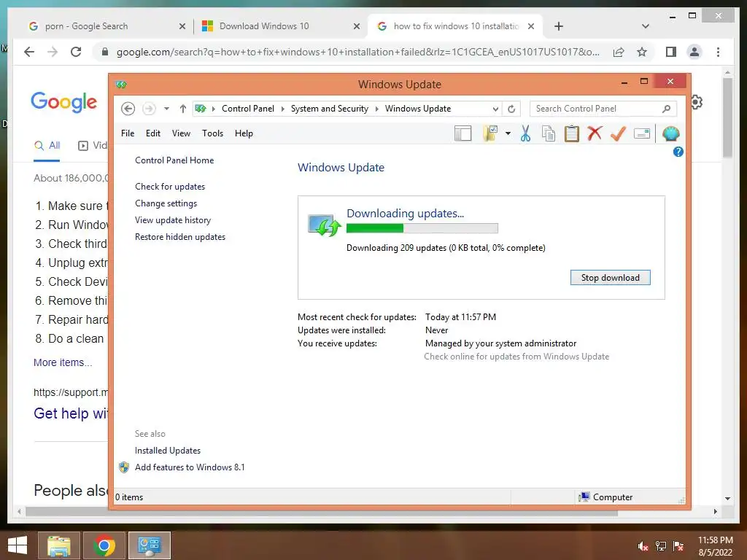Click the blue Help question mark icon
The height and width of the screenshot is (560, 747).
pos(678,152)
